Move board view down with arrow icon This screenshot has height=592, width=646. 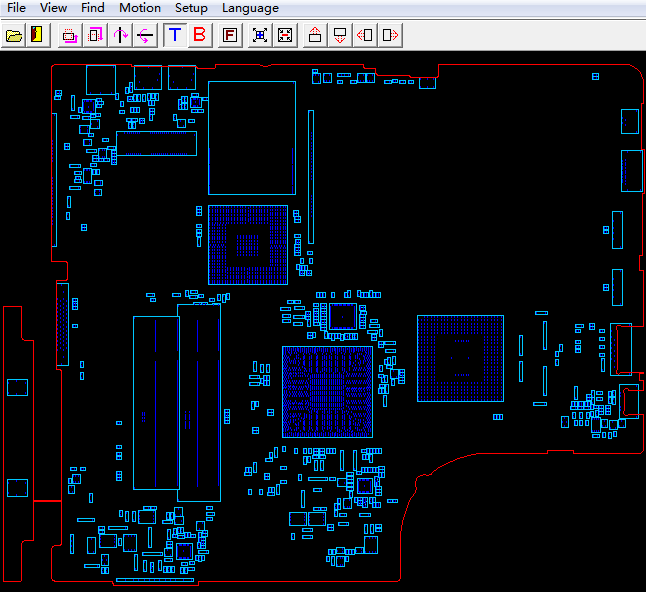pyautogui.click(x=340, y=35)
